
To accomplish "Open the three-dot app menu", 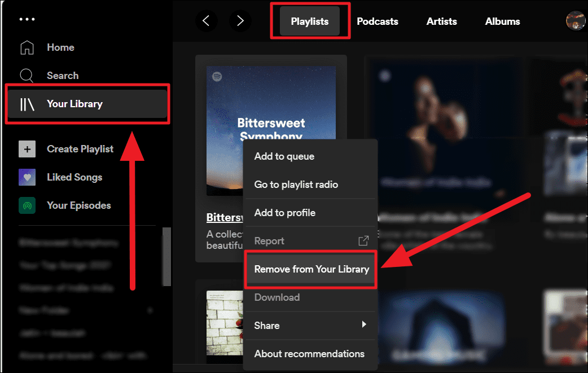I will pyautogui.click(x=27, y=19).
